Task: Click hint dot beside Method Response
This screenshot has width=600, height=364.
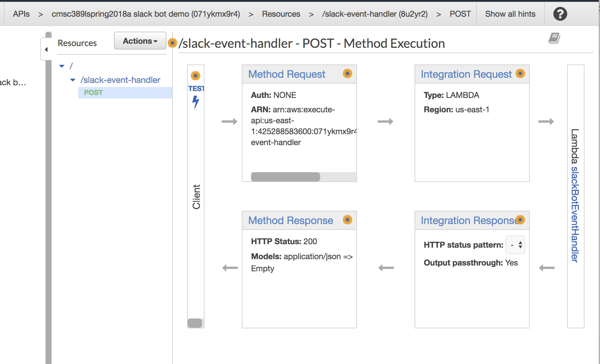Action: 348,220
